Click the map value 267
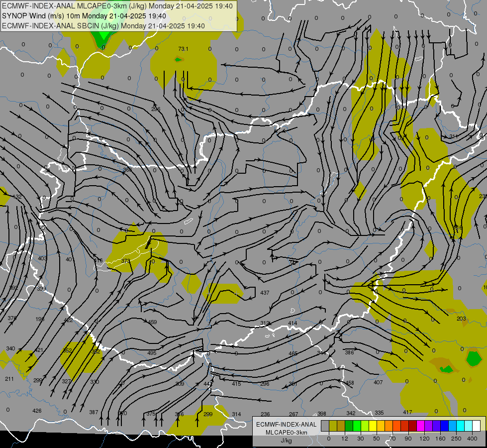The width and height of the screenshot is (487, 448). coord(293,414)
